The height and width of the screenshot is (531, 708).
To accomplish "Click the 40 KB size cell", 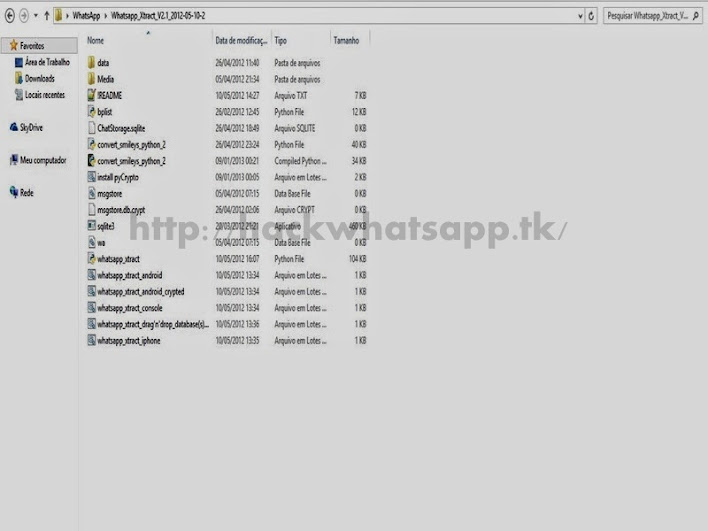I will point(359,144).
